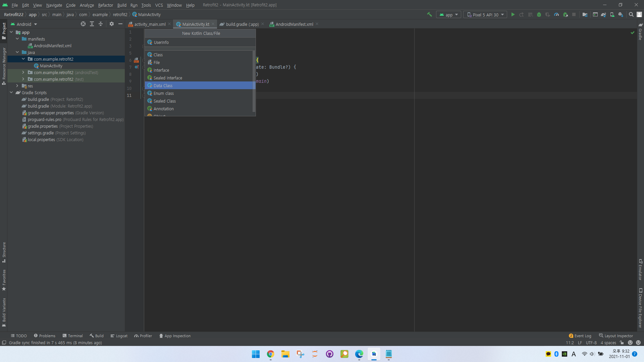Open the Pixel 5 API 30 device dropdown

(485, 15)
